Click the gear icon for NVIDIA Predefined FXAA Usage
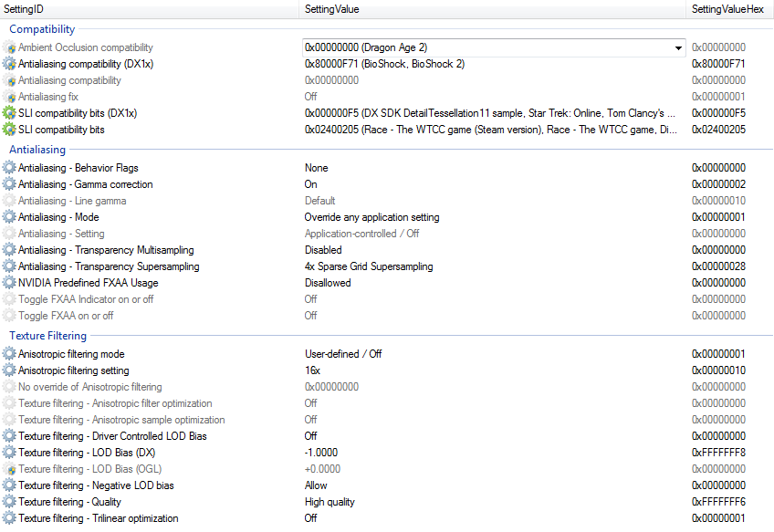This screenshot has width=774, height=532. click(9, 283)
